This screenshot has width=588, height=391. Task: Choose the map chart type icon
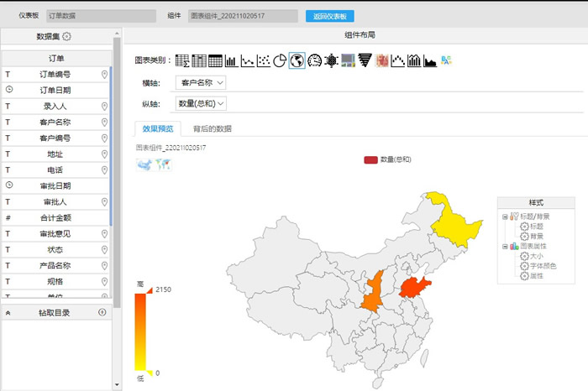[x=297, y=60]
